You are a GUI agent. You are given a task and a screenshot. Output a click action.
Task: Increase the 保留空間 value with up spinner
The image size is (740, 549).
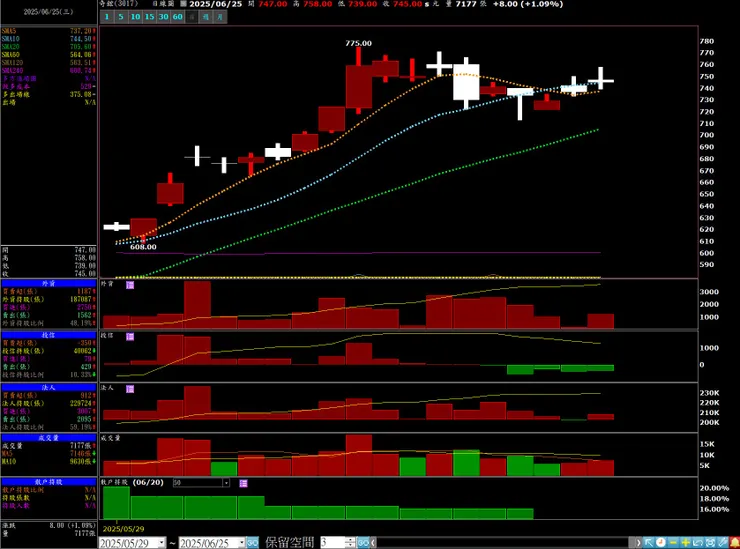350,540
